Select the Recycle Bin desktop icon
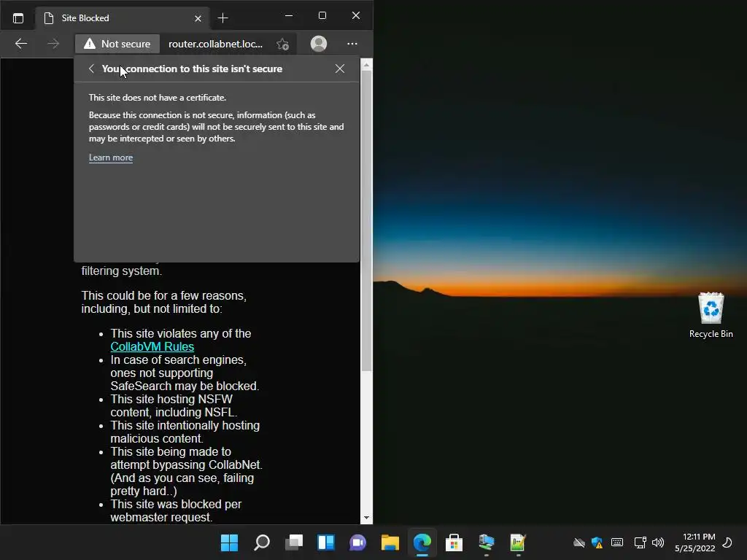The image size is (747, 560). [711, 315]
